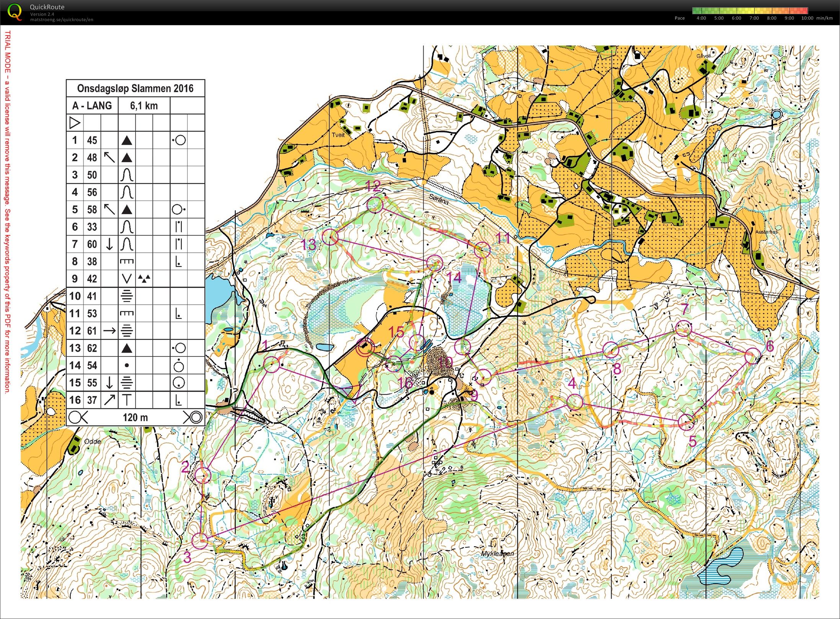Select the cliff symbol in row 8

point(127,261)
